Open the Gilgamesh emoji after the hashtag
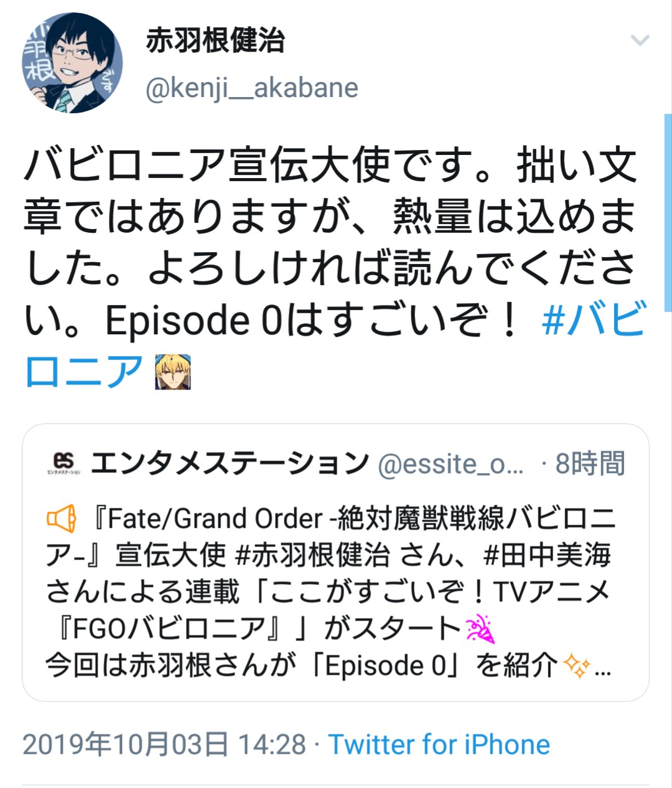 click(172, 372)
